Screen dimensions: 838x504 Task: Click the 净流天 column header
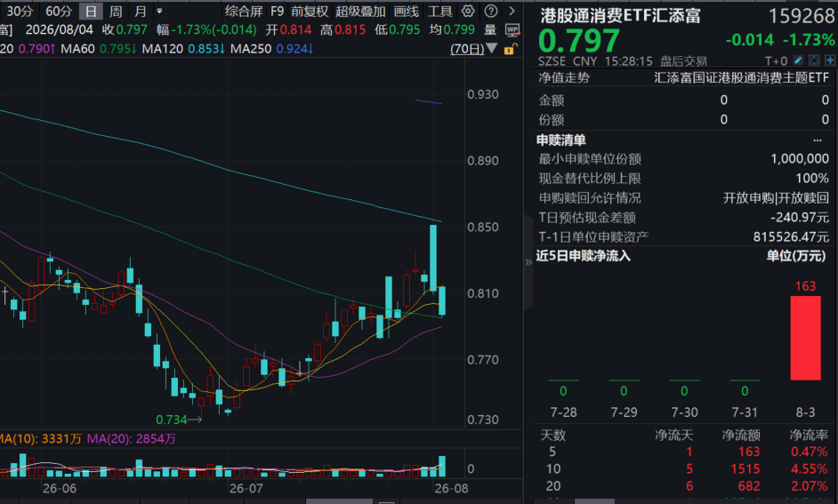point(674,436)
